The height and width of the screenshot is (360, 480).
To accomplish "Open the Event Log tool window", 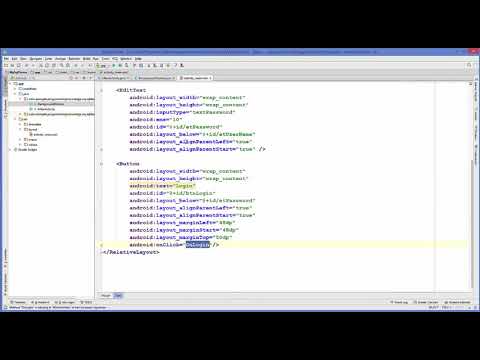I will pyautogui.click(x=399, y=302).
